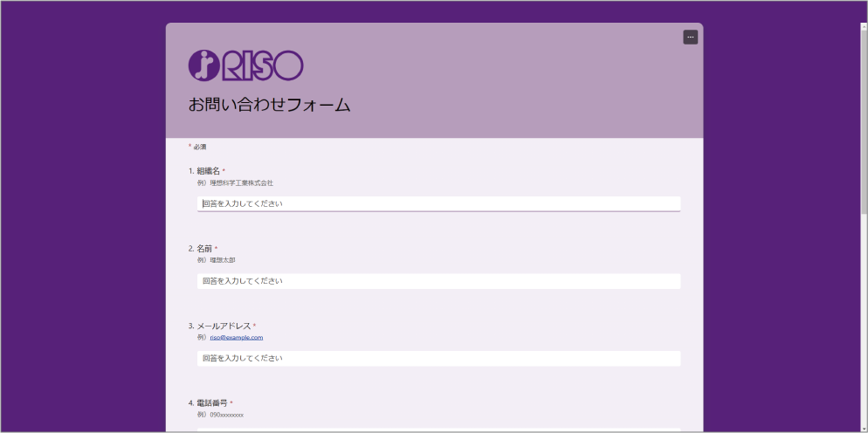Click the 2. 名前 question label
This screenshot has width=868, height=433.
200,249
